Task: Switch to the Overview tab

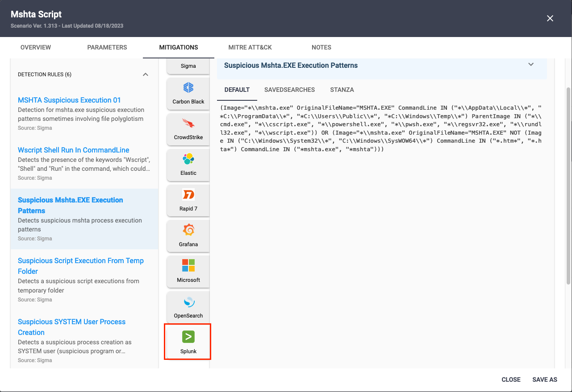Action: coord(36,47)
